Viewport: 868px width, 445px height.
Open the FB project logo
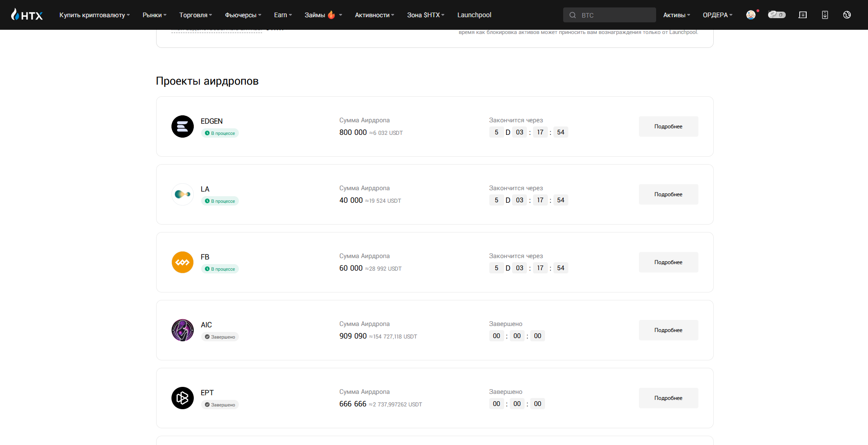(x=183, y=262)
